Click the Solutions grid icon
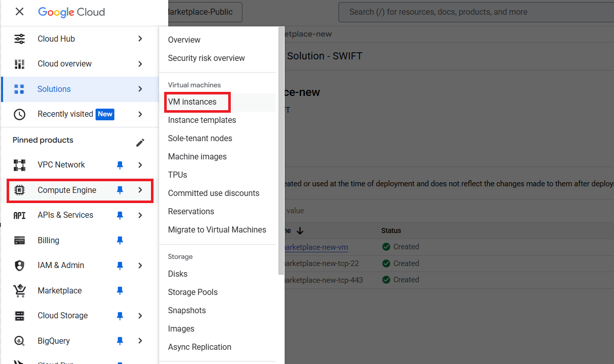This screenshot has height=364, width=614. click(19, 89)
